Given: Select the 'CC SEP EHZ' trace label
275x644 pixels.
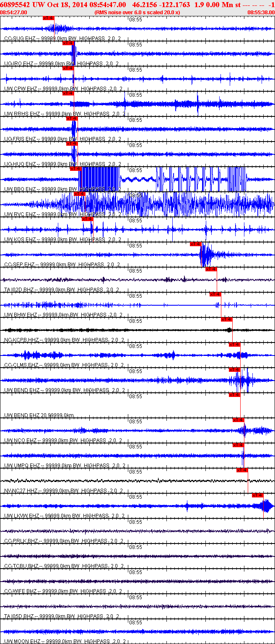Looking at the screenshot, I should (x=19, y=265).
